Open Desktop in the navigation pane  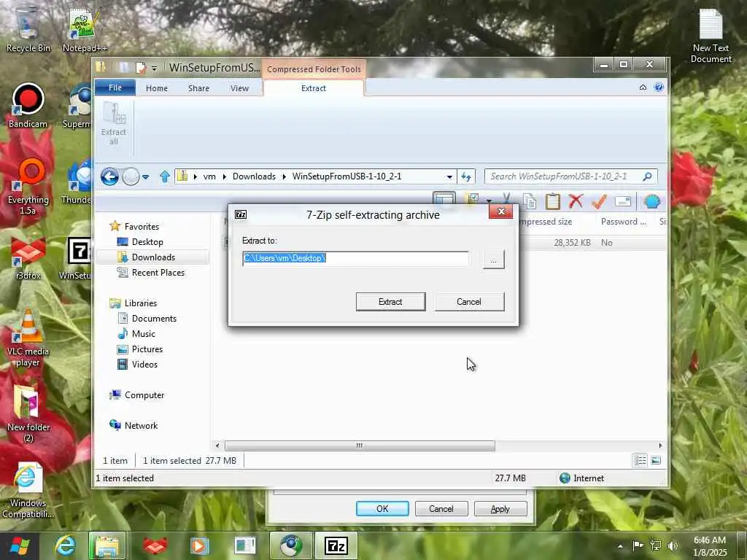click(147, 242)
